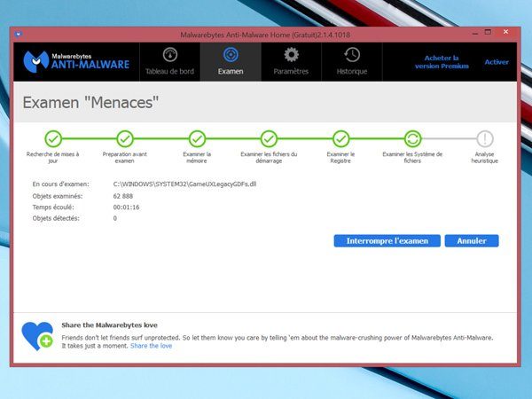
Task: Pause scan with Interrompre l'examen
Action: coord(387,241)
